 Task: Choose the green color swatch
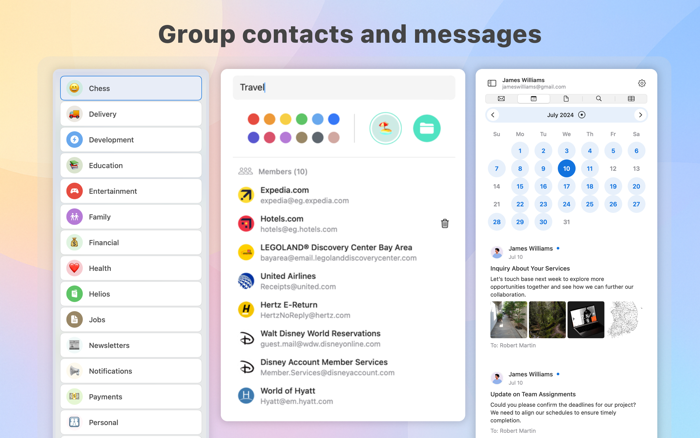click(301, 119)
